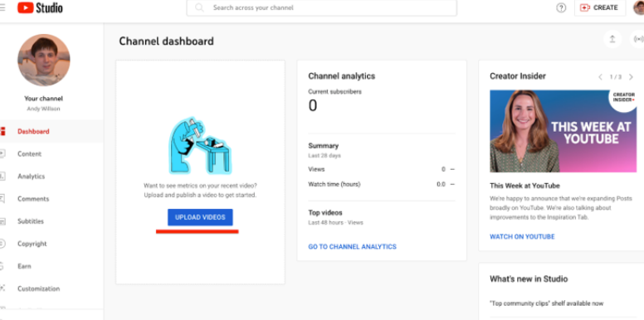
Task: Go to previous Creator Insider card
Action: 601,77
